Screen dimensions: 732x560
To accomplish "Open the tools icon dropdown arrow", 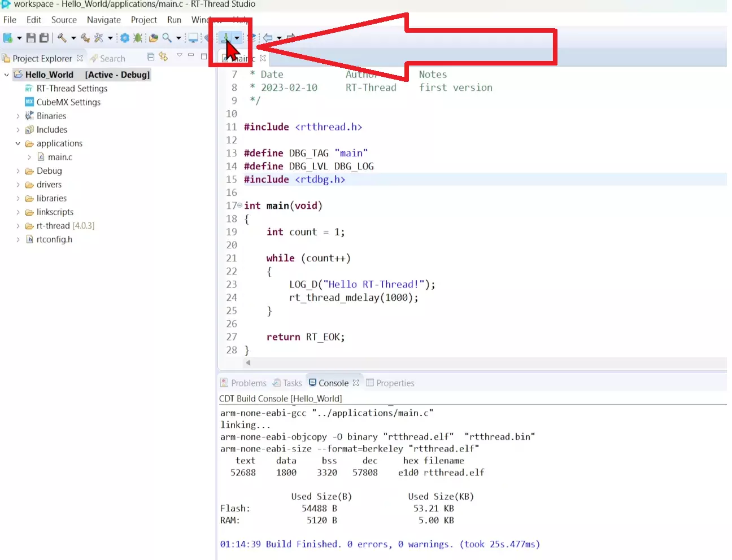I will pyautogui.click(x=110, y=38).
